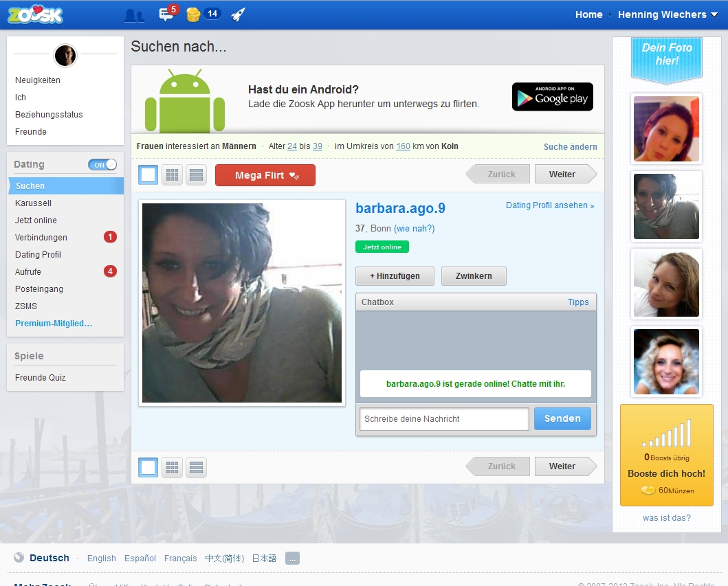The image size is (728, 586).
Task: Open the coins icon showing 14
Action: 203,14
